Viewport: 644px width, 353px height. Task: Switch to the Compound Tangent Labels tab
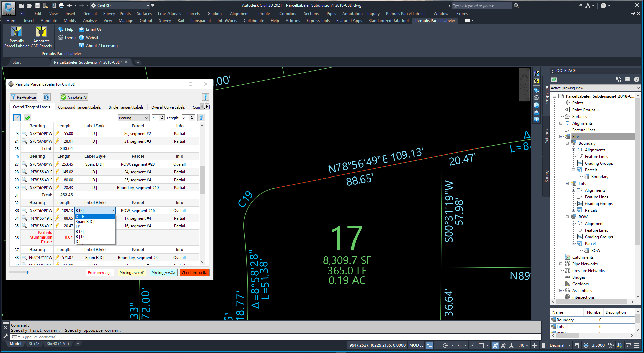point(79,107)
